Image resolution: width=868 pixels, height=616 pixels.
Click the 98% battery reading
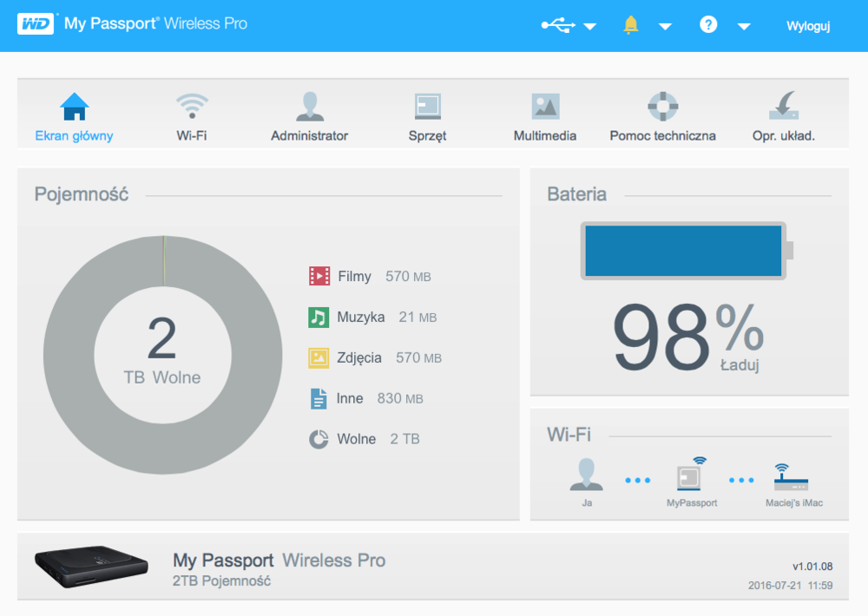point(688,337)
